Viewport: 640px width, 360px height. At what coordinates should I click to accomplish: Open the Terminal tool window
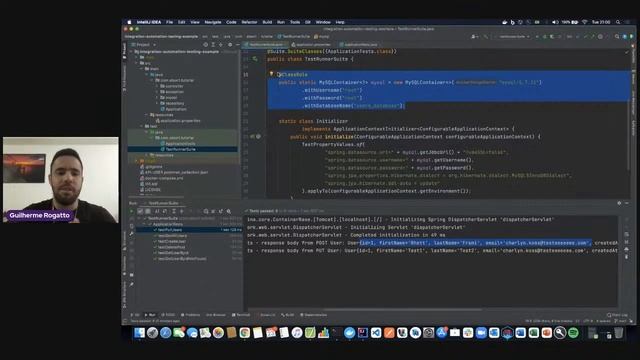pyautogui.click(x=241, y=315)
